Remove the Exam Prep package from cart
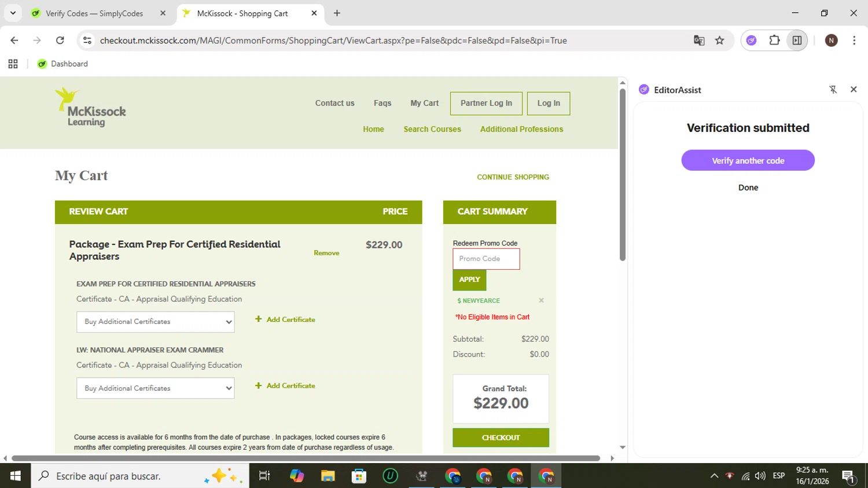The height and width of the screenshot is (488, 868). [326, 253]
